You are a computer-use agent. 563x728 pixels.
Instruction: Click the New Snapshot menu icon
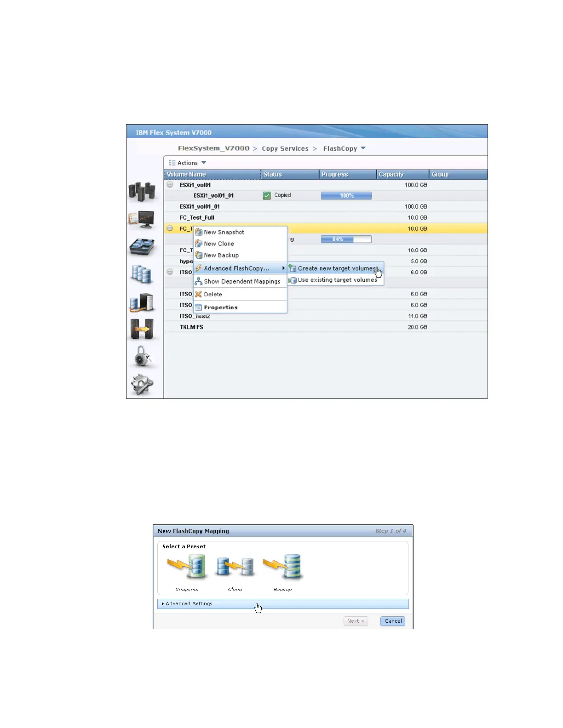(199, 232)
